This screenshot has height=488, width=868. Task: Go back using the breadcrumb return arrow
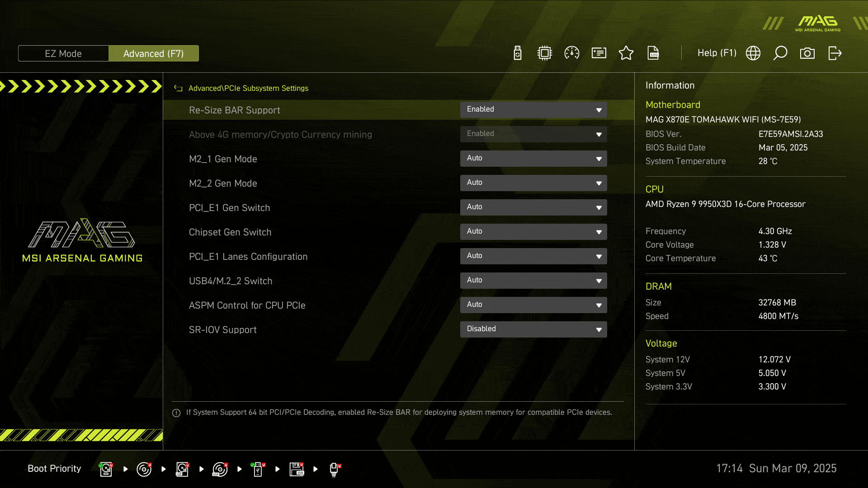pyautogui.click(x=179, y=89)
